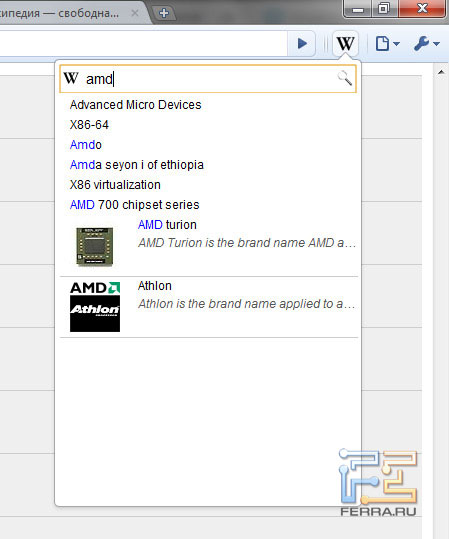Click the AMD Athlon logo thumbnail
Viewport: 449px width, 539px height.
(95, 307)
